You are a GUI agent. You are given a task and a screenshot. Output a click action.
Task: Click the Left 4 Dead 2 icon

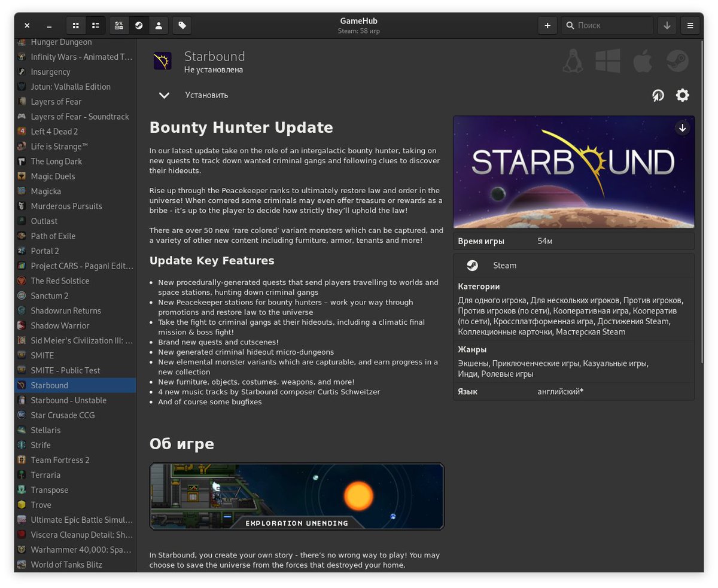[22, 132]
